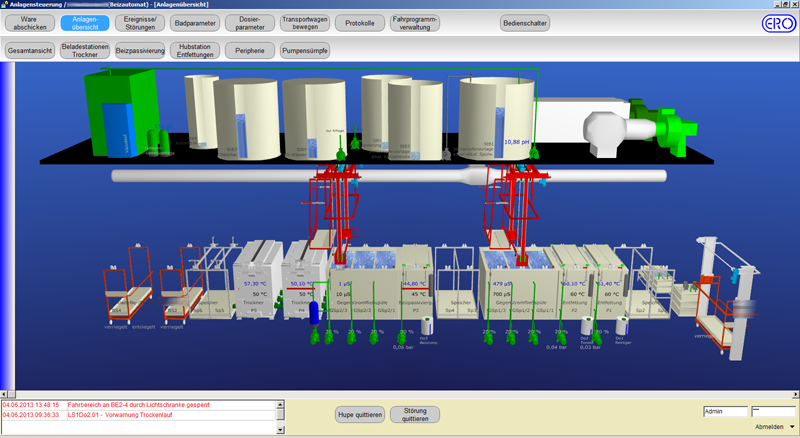Viewport: 800px width, 438px height.
Task: Open the Badparameter menu
Action: [194, 22]
